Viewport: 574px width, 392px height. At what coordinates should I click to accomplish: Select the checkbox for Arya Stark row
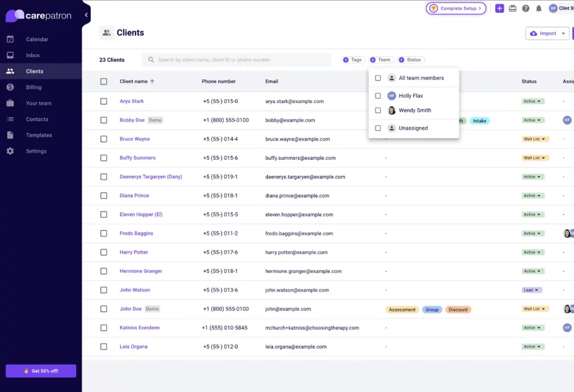tap(104, 102)
